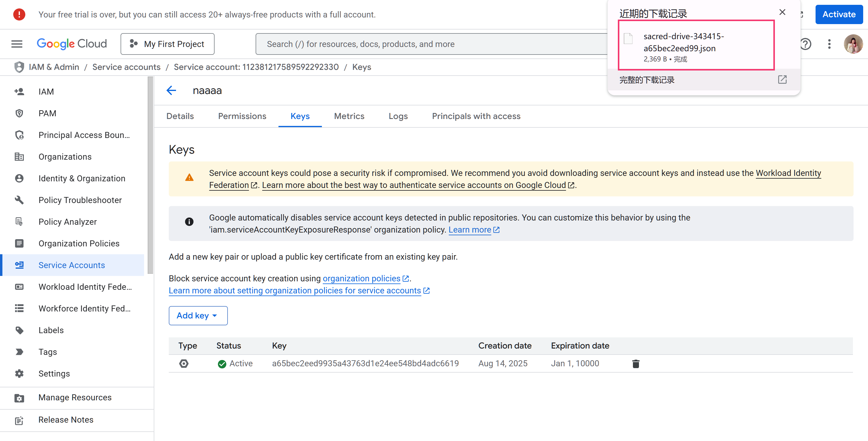Click the Labels tag icon

point(19,330)
